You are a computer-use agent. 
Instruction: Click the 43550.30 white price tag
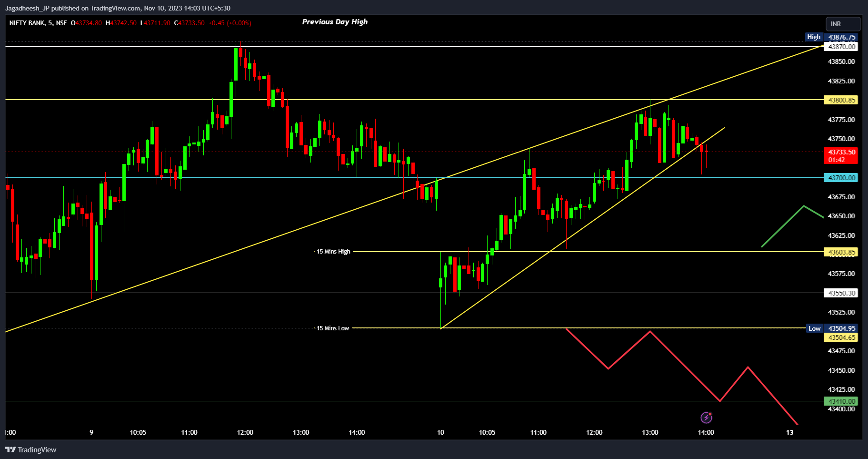click(841, 293)
